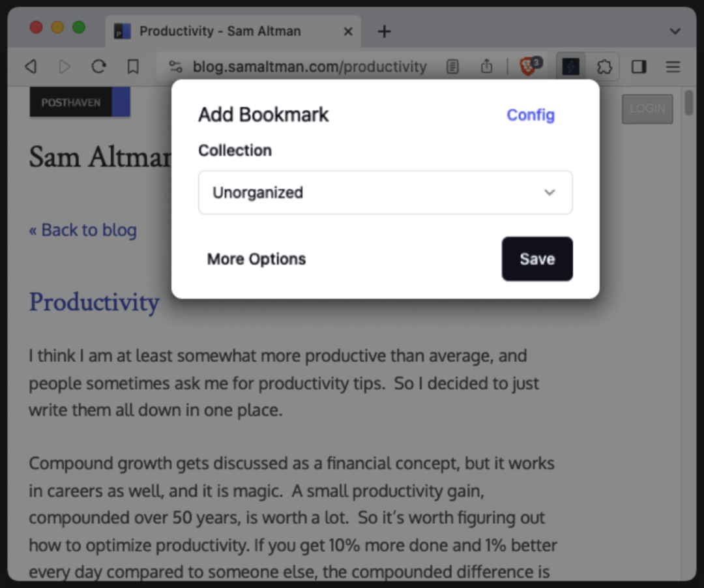Screen dimensions: 704x588
Task: Open a new tab with plus button
Action: 385,31
